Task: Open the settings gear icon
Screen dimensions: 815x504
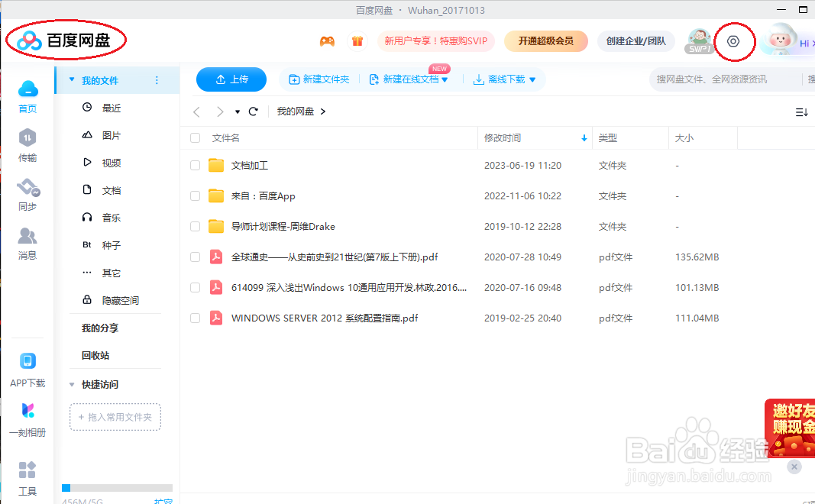Action: pyautogui.click(x=733, y=41)
